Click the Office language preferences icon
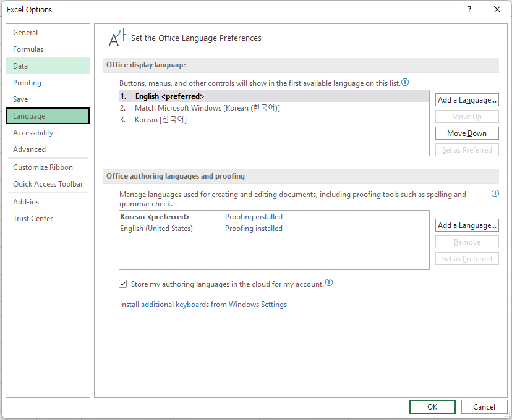This screenshot has height=420, width=512. pyautogui.click(x=117, y=38)
